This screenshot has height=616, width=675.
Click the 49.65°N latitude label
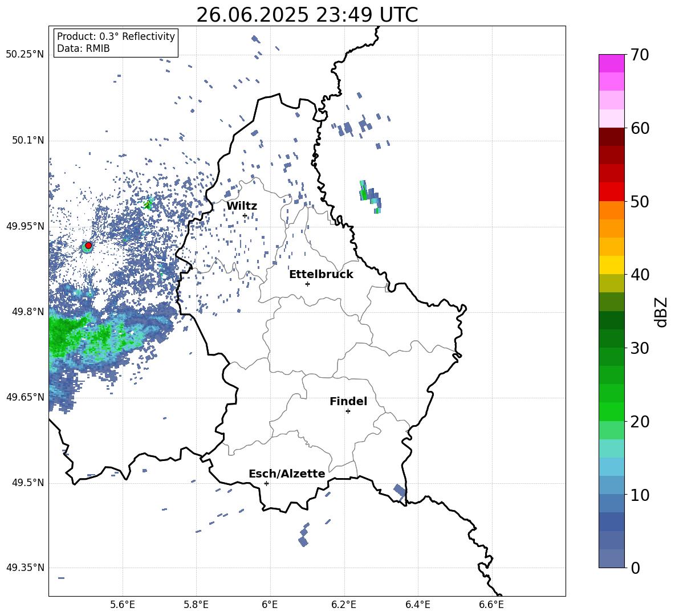click(x=25, y=397)
